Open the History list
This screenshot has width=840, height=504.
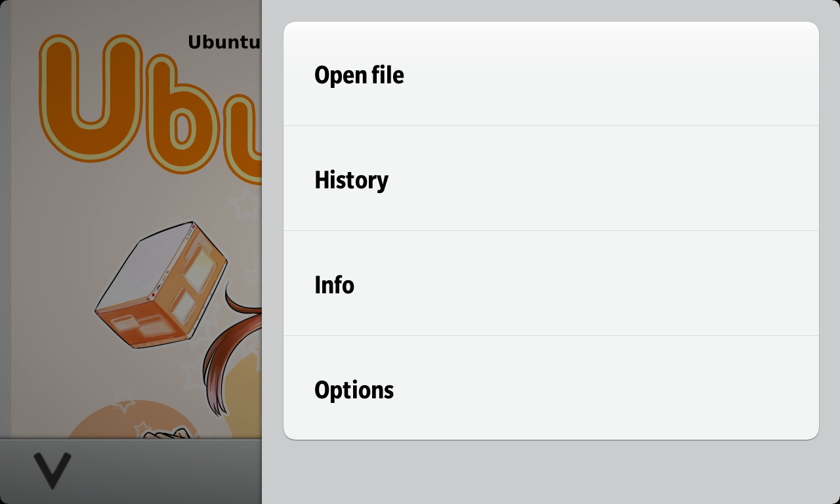(551, 179)
